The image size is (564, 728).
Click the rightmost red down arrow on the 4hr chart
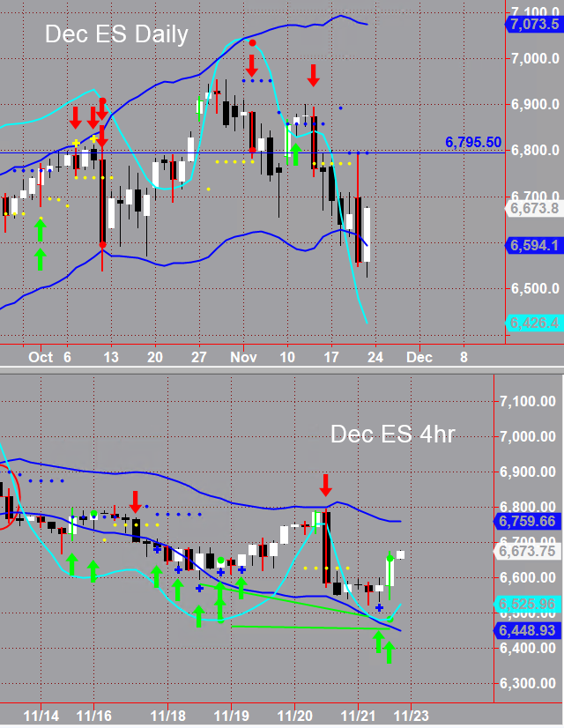click(x=325, y=485)
